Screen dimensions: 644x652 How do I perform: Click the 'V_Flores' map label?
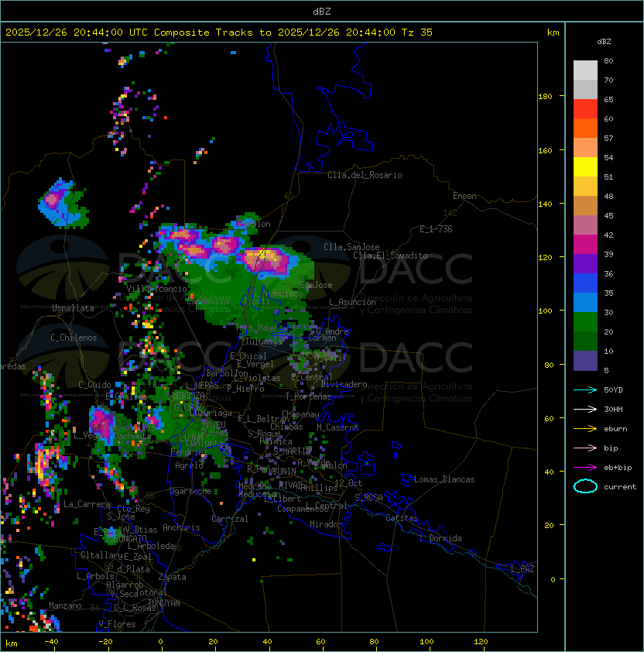click(117, 624)
